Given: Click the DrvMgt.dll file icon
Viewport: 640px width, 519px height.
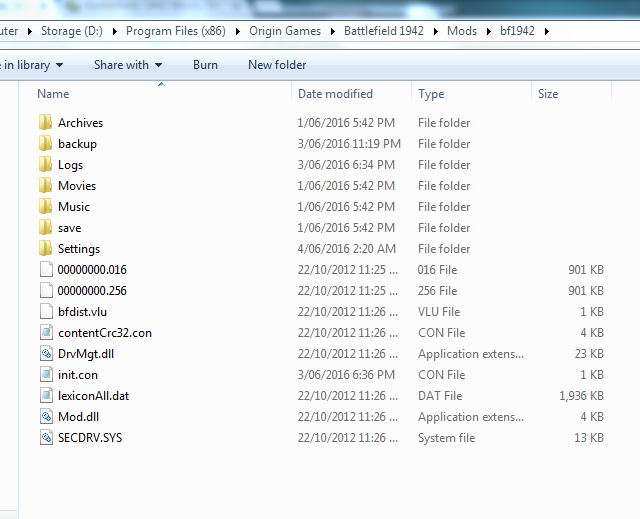Looking at the screenshot, I should coord(46,353).
